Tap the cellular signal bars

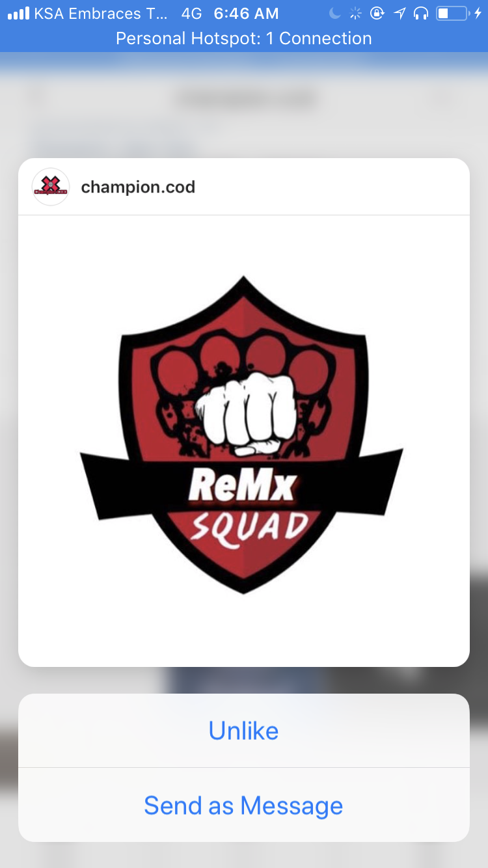(x=18, y=13)
